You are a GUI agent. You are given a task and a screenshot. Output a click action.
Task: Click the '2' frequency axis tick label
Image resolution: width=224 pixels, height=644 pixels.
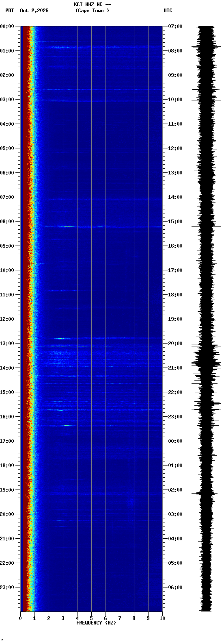tap(49, 618)
